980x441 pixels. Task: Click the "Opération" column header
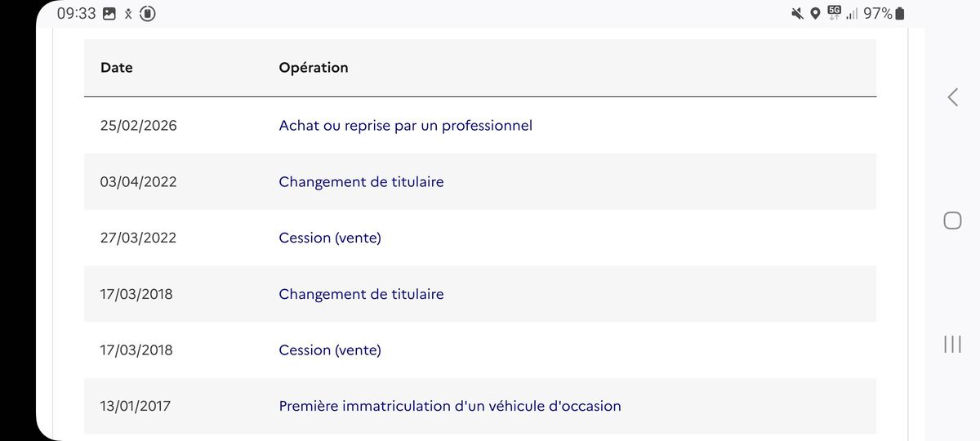314,68
